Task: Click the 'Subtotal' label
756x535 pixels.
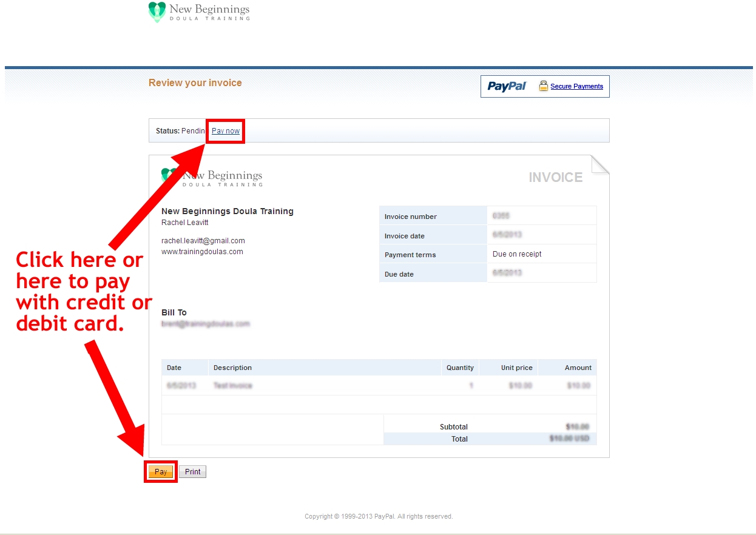Action: pyautogui.click(x=454, y=427)
